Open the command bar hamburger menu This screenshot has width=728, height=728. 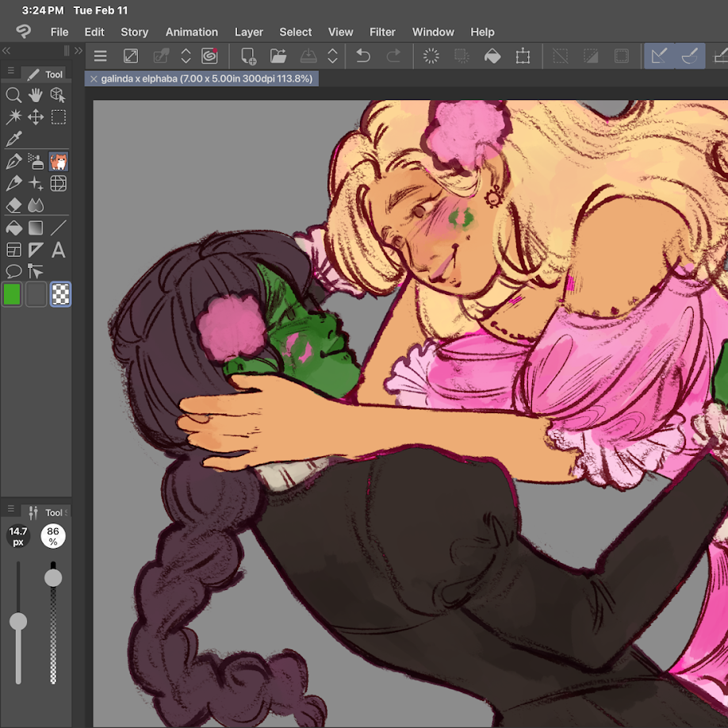point(100,56)
